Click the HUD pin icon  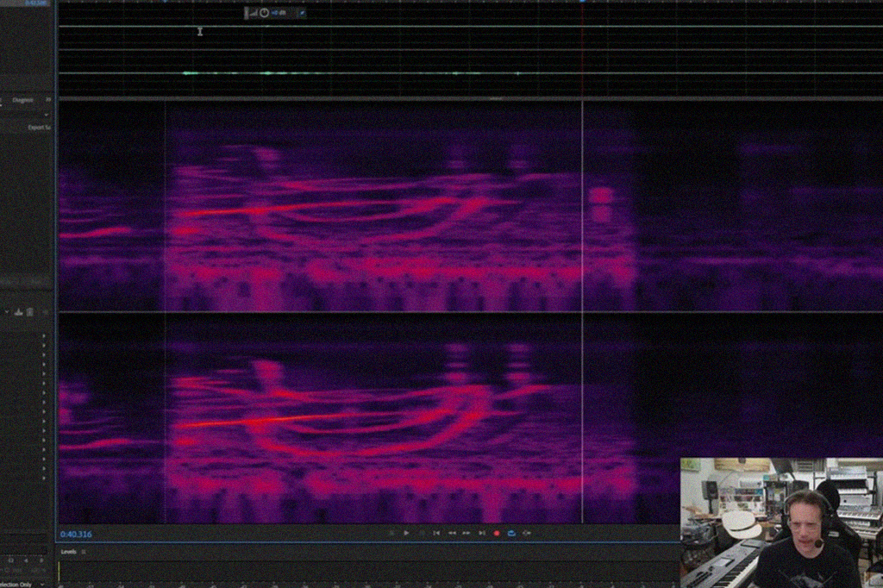pyautogui.click(x=301, y=13)
